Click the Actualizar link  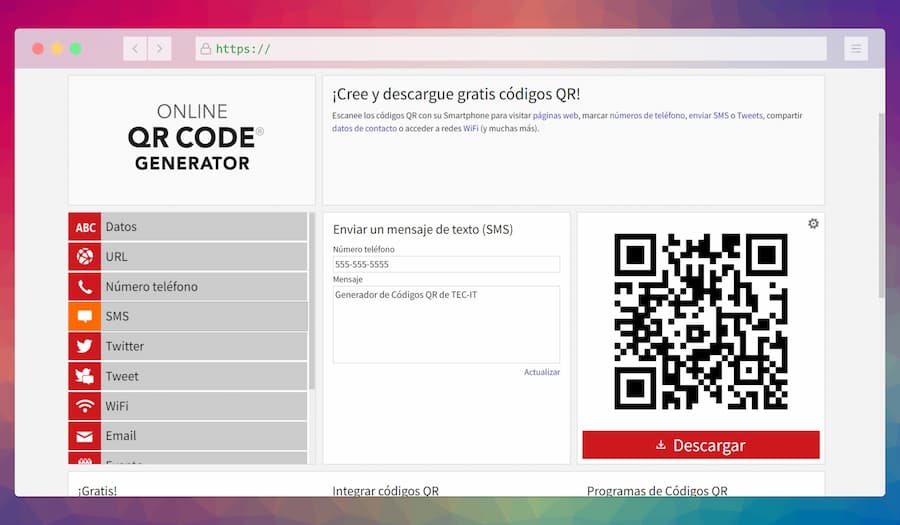pyautogui.click(x=542, y=372)
